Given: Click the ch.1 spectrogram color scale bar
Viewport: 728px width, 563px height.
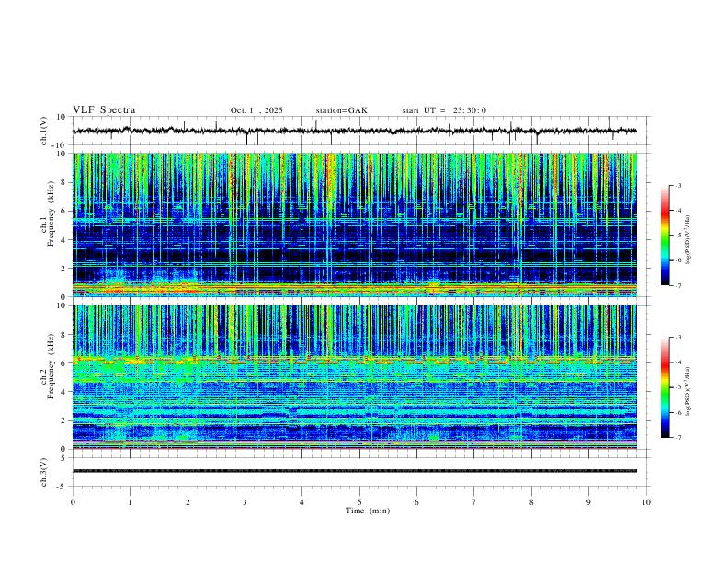Looking at the screenshot, I should [665, 236].
